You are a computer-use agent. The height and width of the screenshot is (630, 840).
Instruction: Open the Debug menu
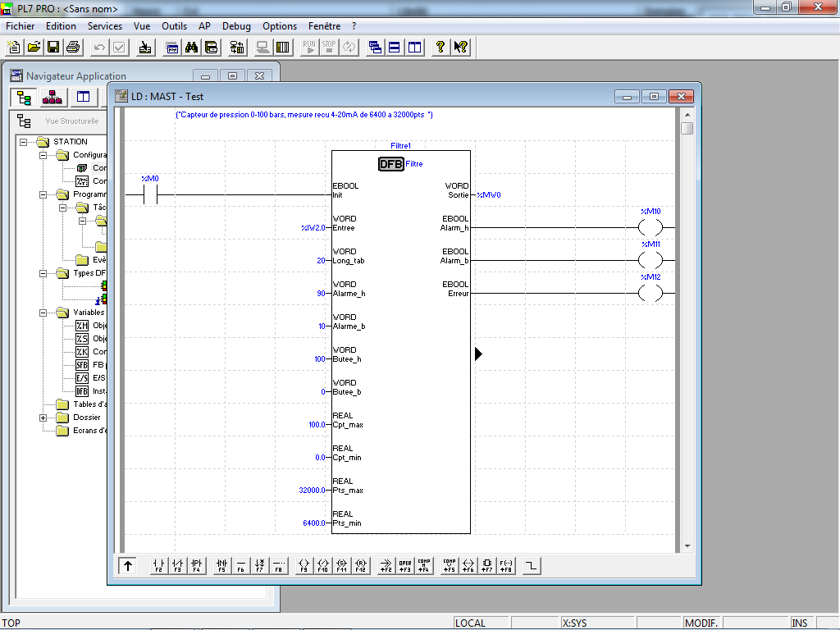point(236,26)
